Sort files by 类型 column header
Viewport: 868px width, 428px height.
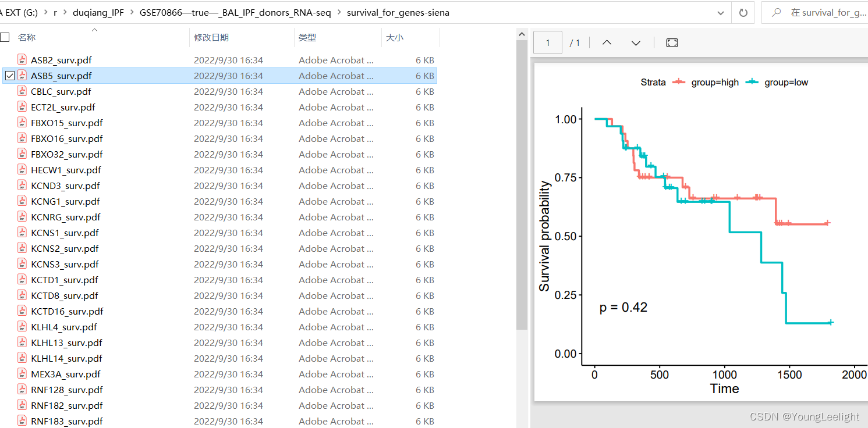pyautogui.click(x=307, y=37)
